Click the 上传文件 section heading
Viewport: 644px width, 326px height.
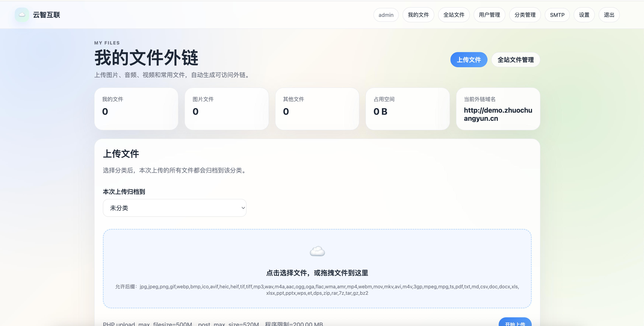pyautogui.click(x=121, y=154)
